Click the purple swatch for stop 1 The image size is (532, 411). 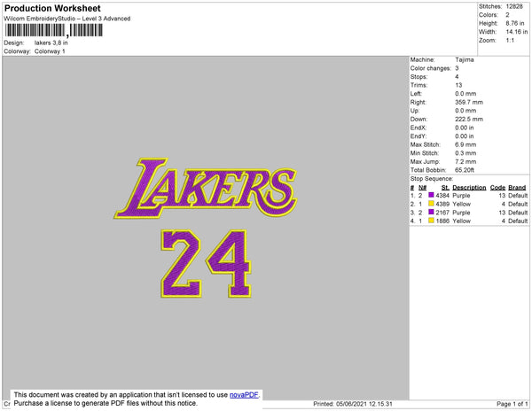point(431,195)
